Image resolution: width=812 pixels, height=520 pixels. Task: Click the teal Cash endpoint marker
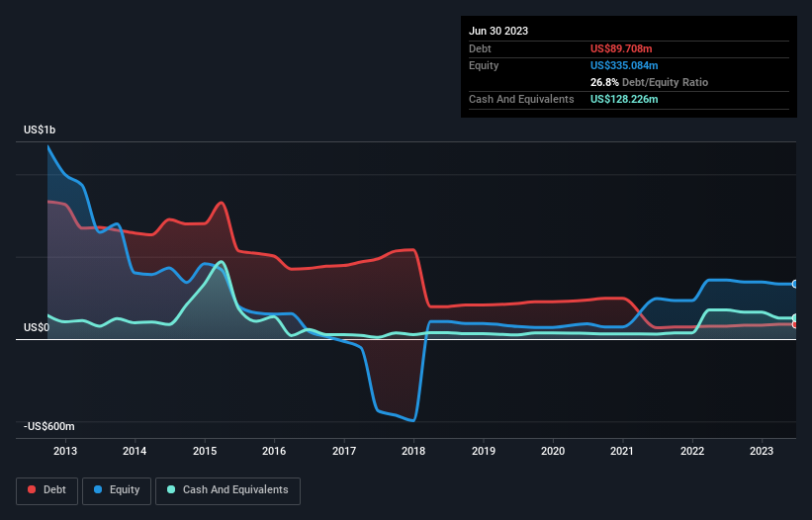795,317
